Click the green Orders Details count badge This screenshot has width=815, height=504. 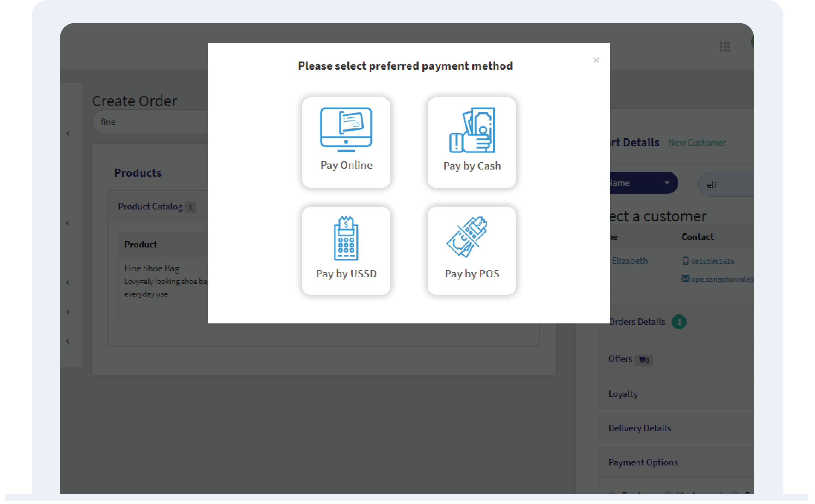[x=679, y=322]
